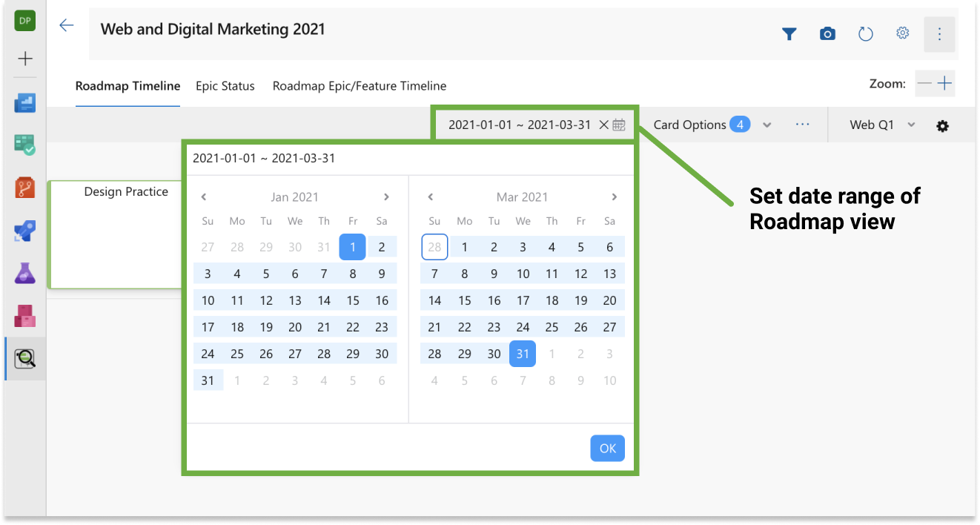Open the Repos icon in sidebar
Viewport: 980px width, 525px height.
click(x=25, y=188)
